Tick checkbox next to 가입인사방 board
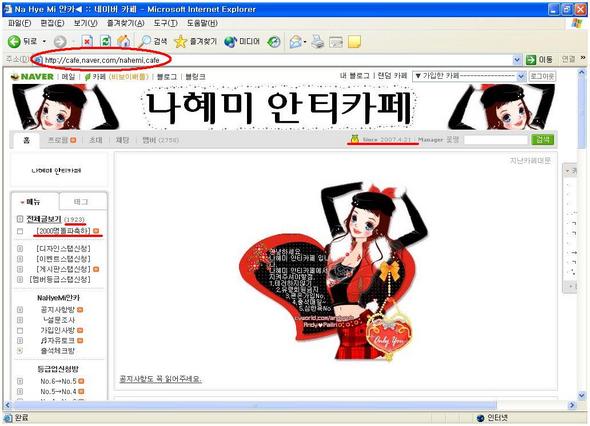 [x=20, y=331]
